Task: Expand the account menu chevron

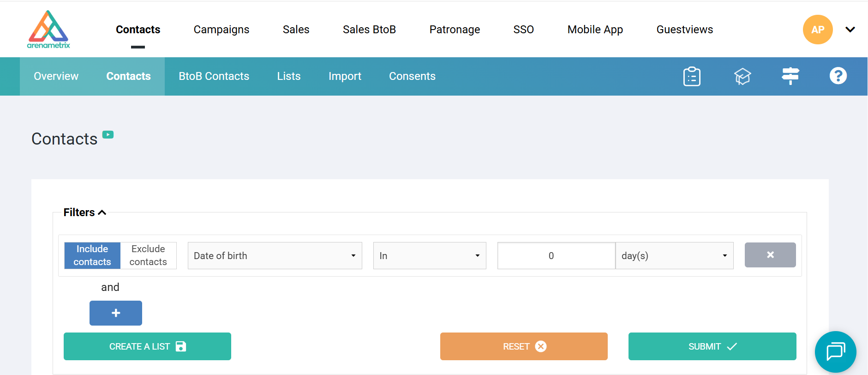Action: click(850, 30)
